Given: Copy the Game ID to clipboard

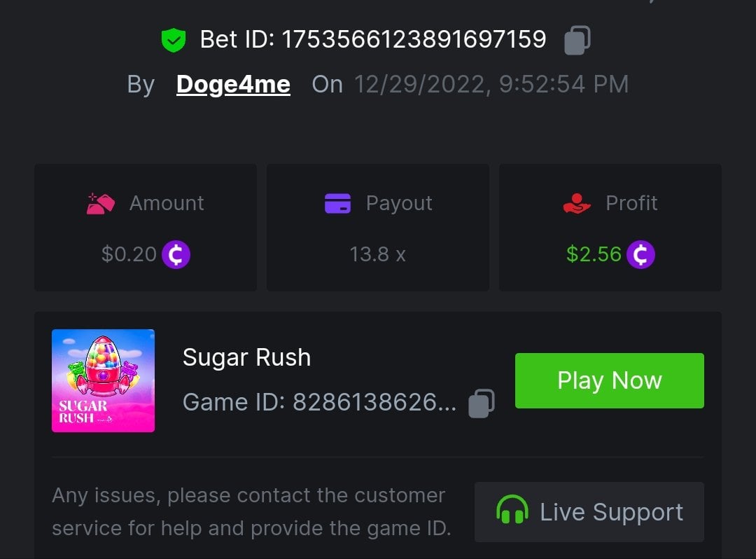Looking at the screenshot, I should 482,403.
